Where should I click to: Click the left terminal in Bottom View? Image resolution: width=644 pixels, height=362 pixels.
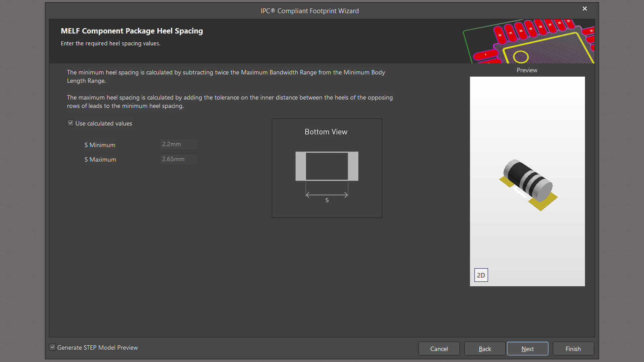pos(300,166)
